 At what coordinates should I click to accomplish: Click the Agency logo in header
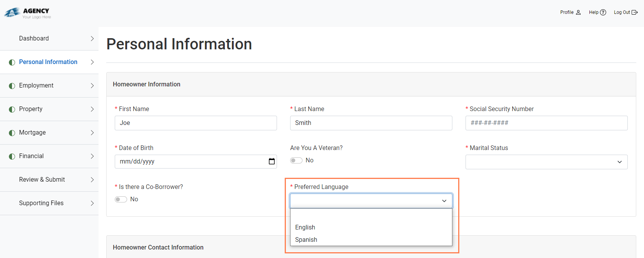(x=28, y=13)
